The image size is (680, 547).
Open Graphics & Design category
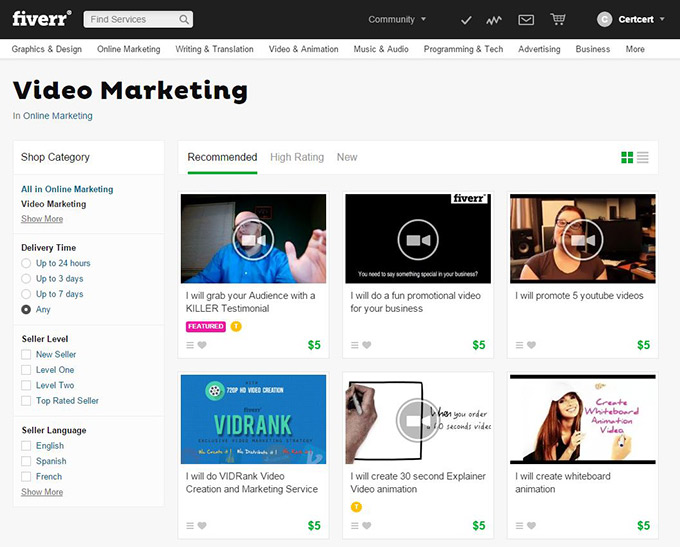[47, 49]
